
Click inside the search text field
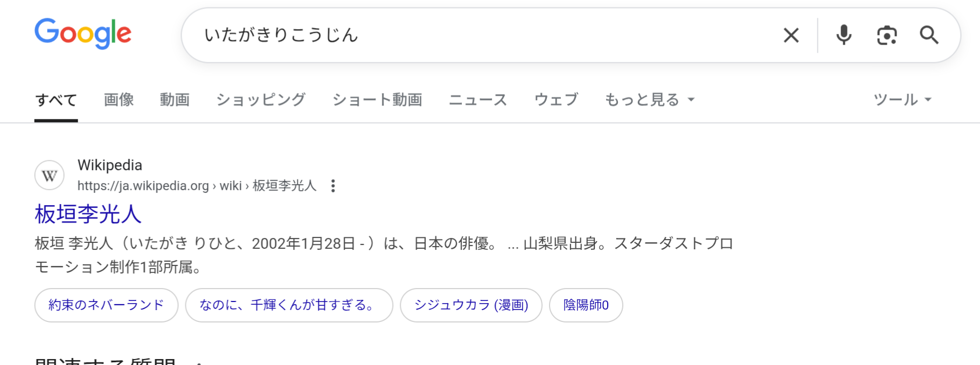(x=485, y=36)
